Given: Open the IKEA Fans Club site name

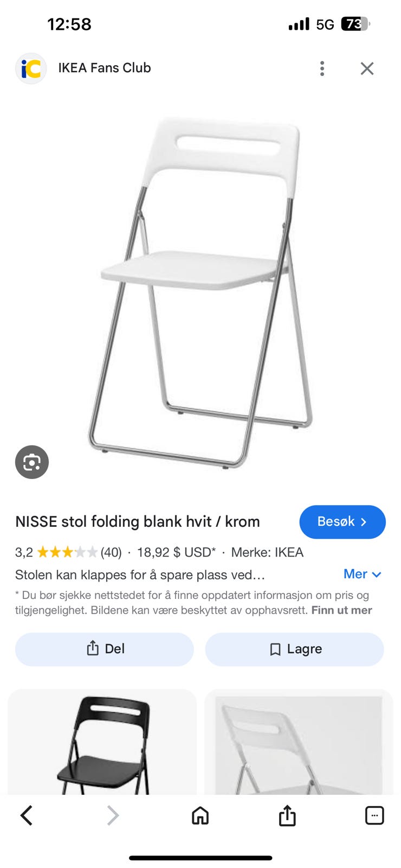Looking at the screenshot, I should pos(105,68).
